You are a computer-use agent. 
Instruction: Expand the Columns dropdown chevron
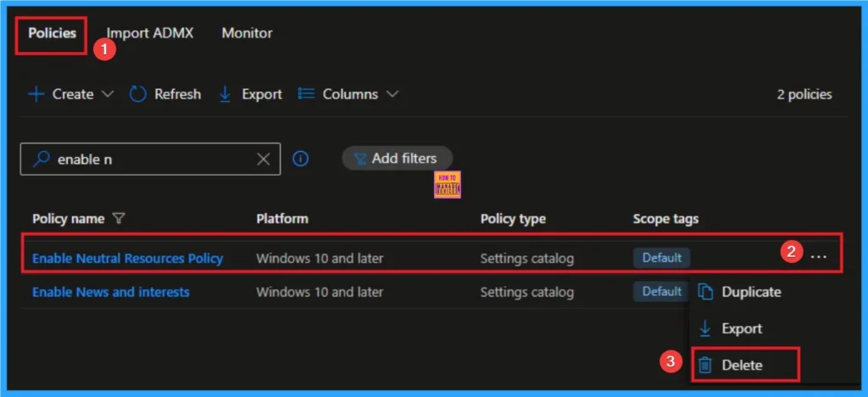(392, 94)
